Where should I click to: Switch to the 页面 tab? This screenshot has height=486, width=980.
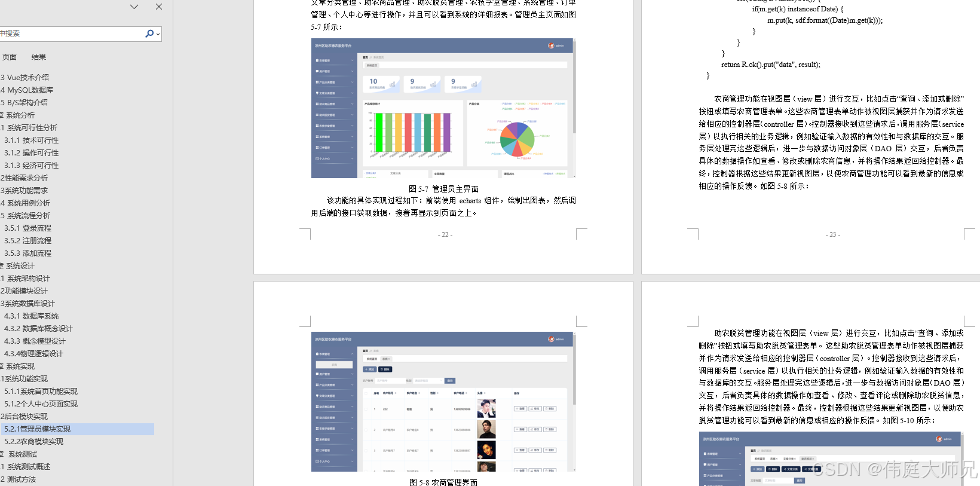click(10, 57)
